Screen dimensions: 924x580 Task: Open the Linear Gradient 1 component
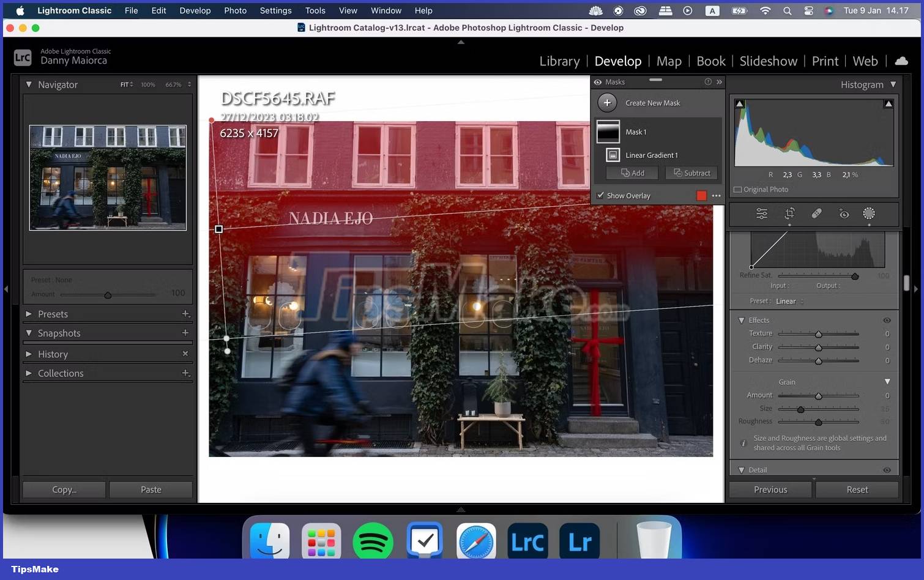pos(651,155)
